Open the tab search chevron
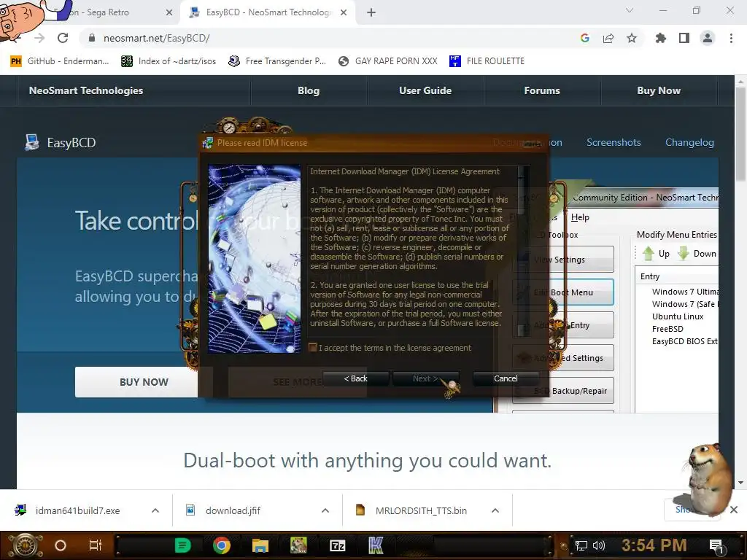The height and width of the screenshot is (560, 747). [630, 10]
